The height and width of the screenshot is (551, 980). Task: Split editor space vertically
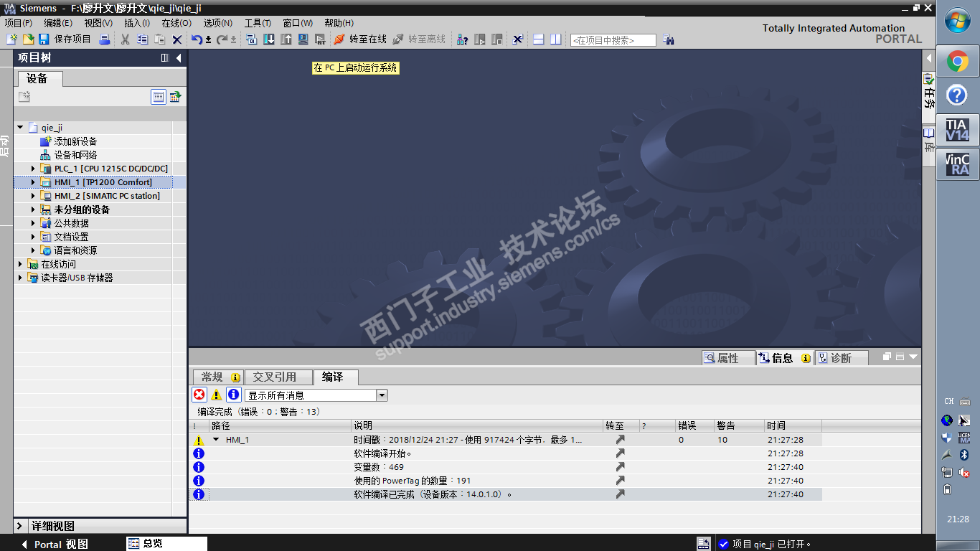(x=555, y=39)
